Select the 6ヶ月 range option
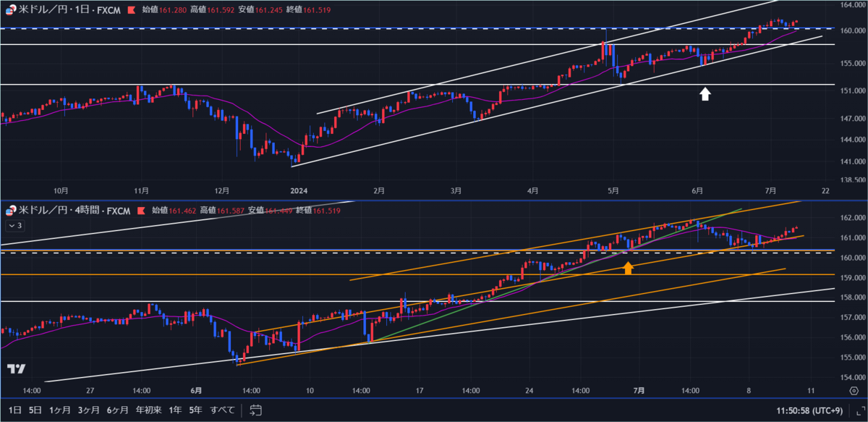The width and height of the screenshot is (868, 422). tap(116, 410)
